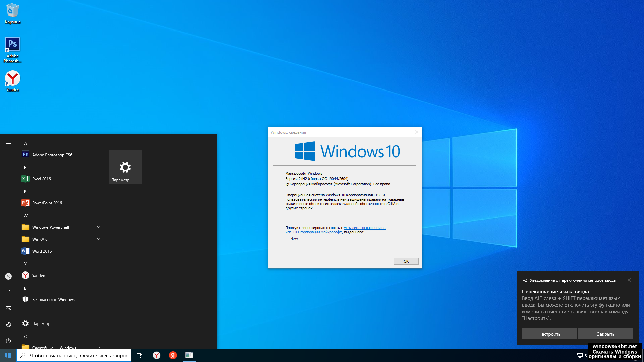Click Настроить in language switch notification

coord(549,334)
